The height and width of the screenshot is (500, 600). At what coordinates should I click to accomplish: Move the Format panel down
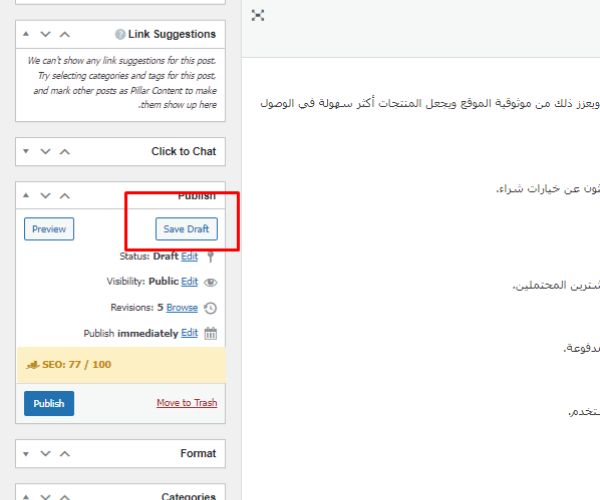pyautogui.click(x=45, y=453)
